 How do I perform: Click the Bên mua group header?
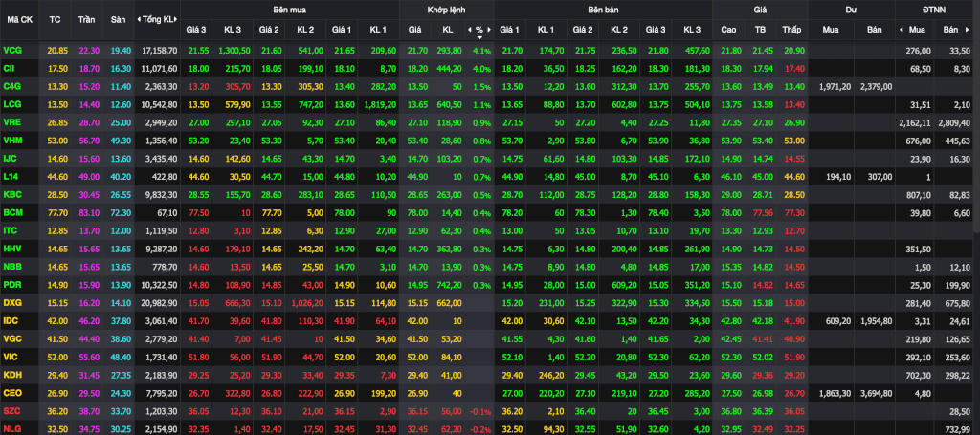pos(289,10)
